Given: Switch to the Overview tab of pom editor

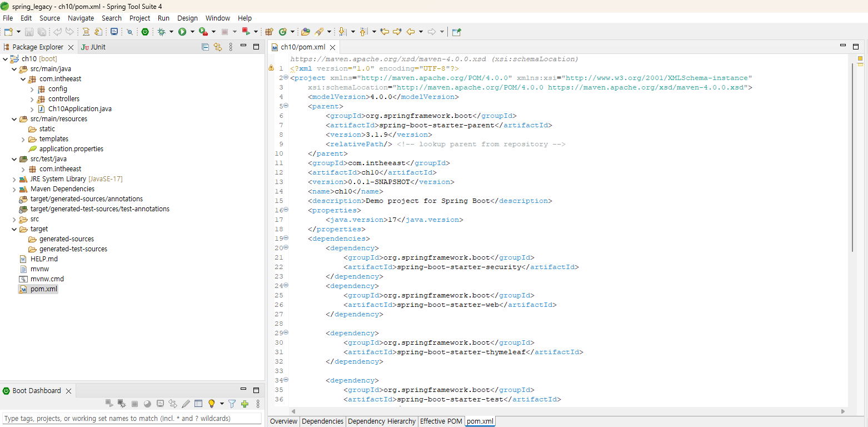Looking at the screenshot, I should click(283, 421).
